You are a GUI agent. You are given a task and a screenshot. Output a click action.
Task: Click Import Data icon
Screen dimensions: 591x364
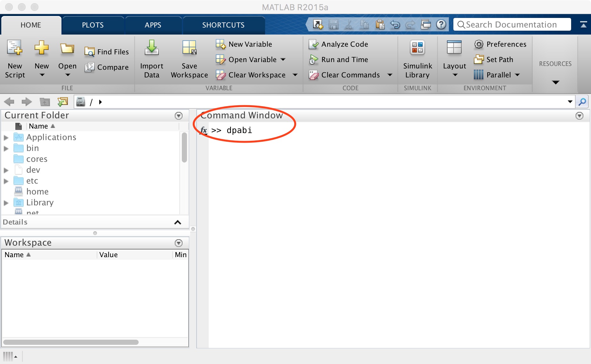pos(152,48)
